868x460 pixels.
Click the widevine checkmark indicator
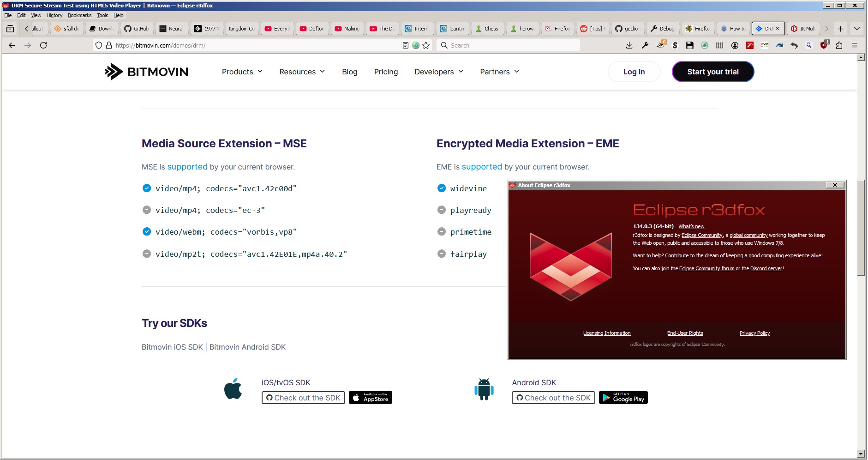point(442,188)
